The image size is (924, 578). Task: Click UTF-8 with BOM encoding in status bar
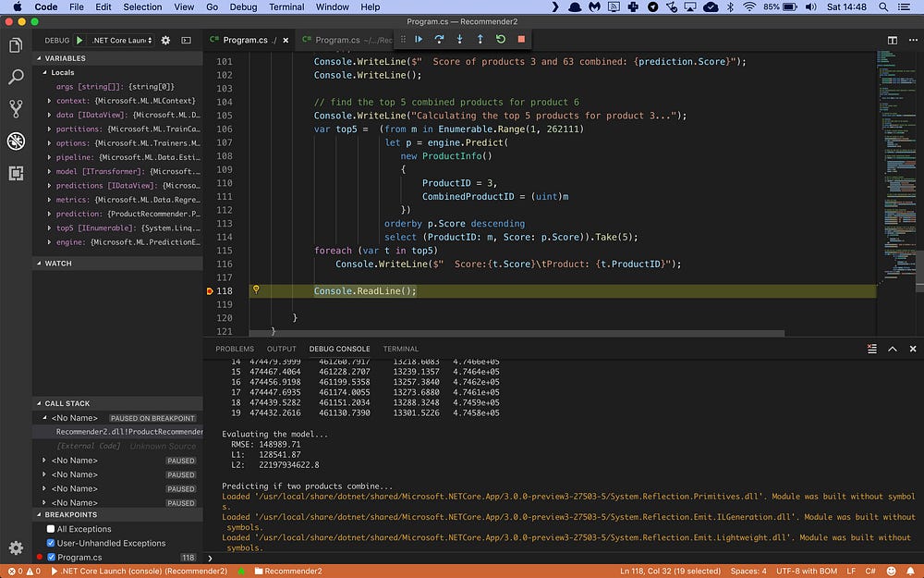pos(808,571)
